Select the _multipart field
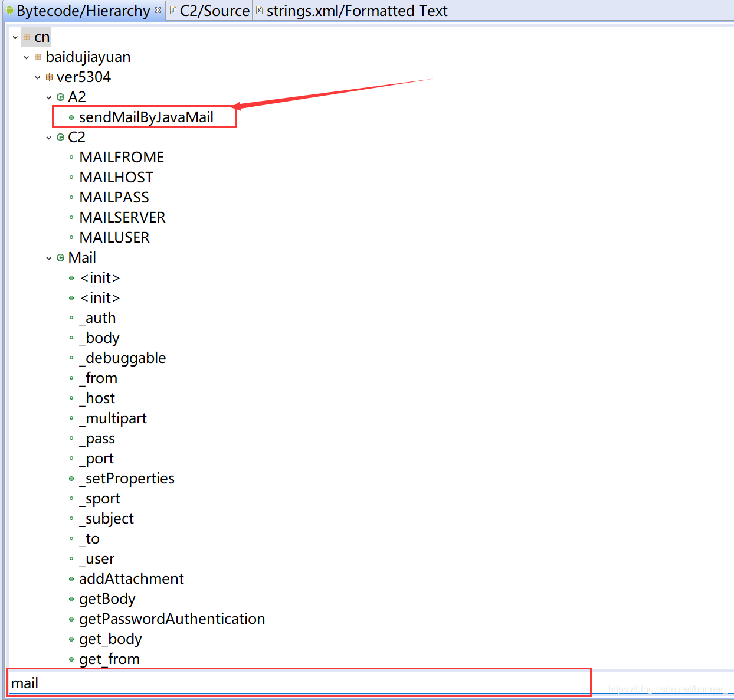This screenshot has width=734, height=700. coord(113,418)
